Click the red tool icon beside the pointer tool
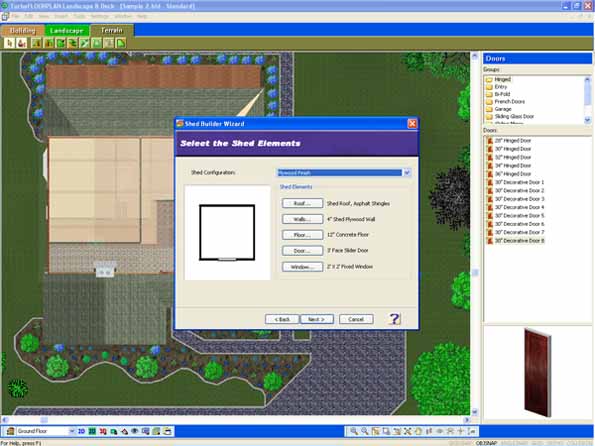The height and width of the screenshot is (446, 595). [x=22, y=43]
